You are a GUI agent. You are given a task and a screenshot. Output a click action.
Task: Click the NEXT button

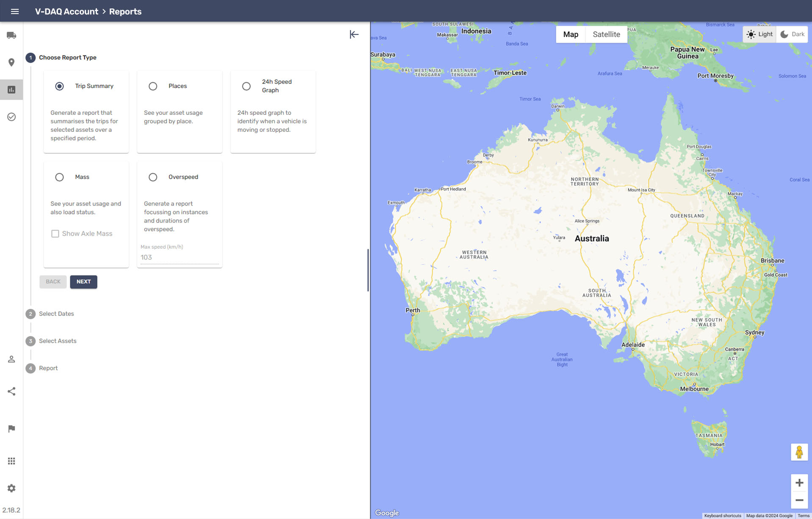point(83,282)
